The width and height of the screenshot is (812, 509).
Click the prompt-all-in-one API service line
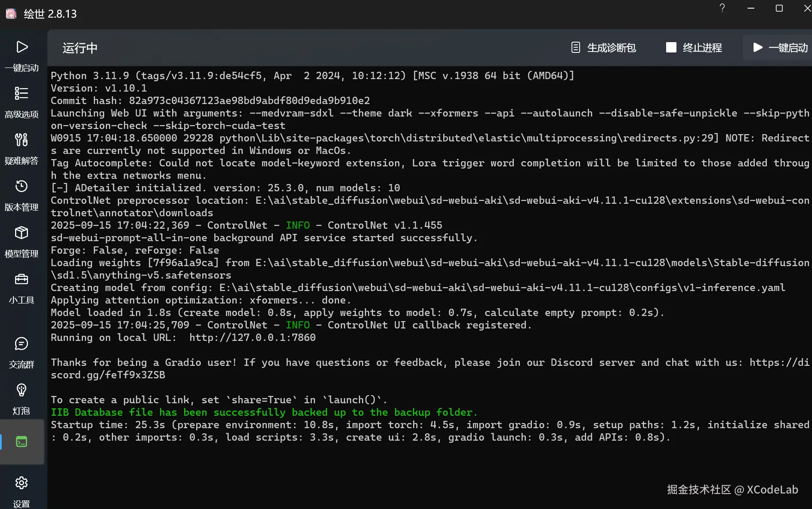[264, 238]
